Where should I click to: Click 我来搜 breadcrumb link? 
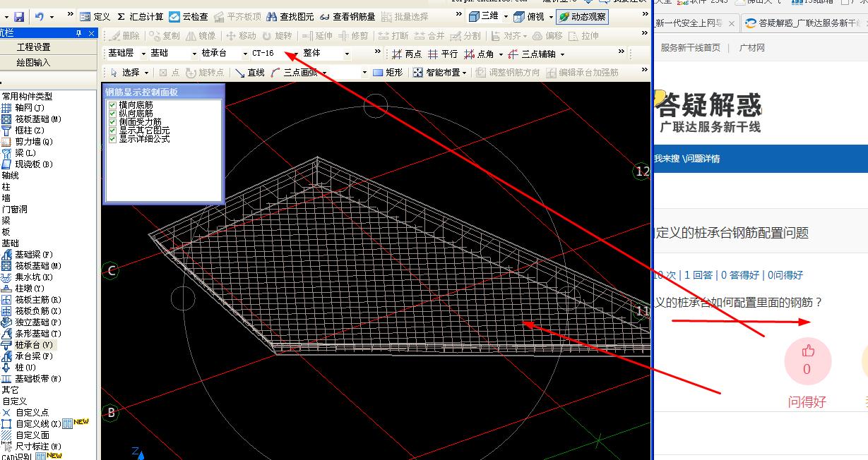click(667, 159)
